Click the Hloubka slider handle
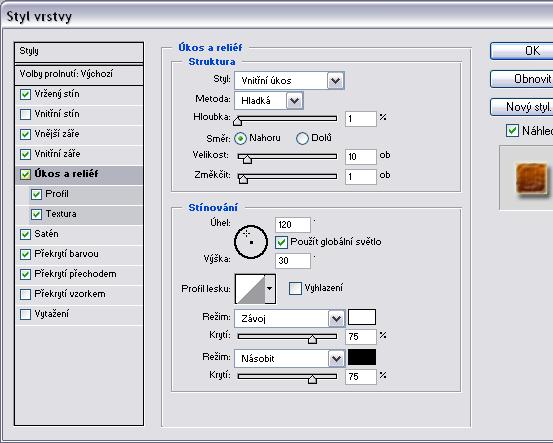 (x=238, y=121)
